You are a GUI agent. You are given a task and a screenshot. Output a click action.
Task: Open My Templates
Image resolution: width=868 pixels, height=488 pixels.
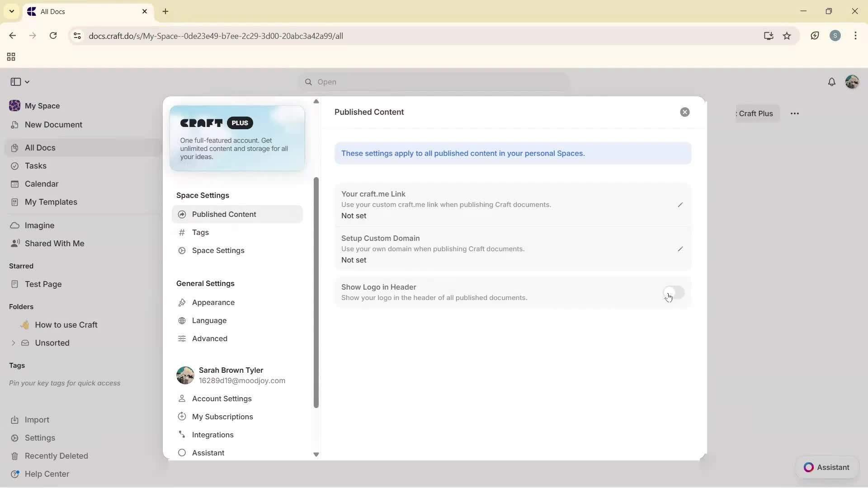coord(50,202)
